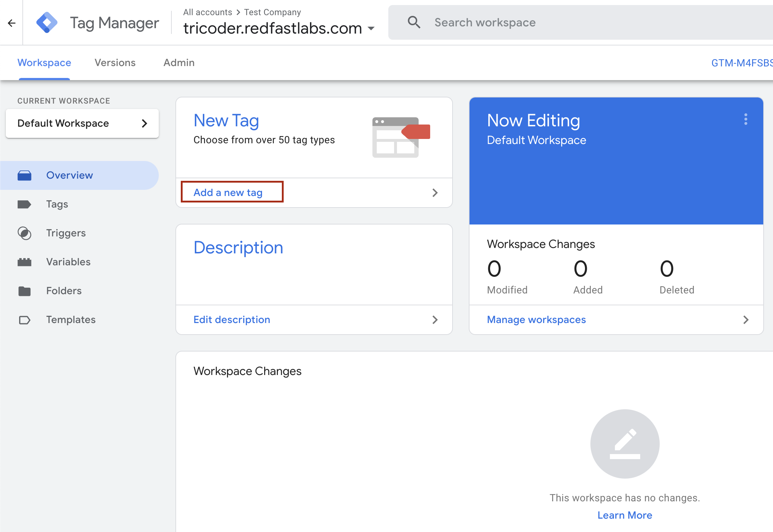Click Test Company breadcrumb
The image size is (773, 532).
click(272, 12)
